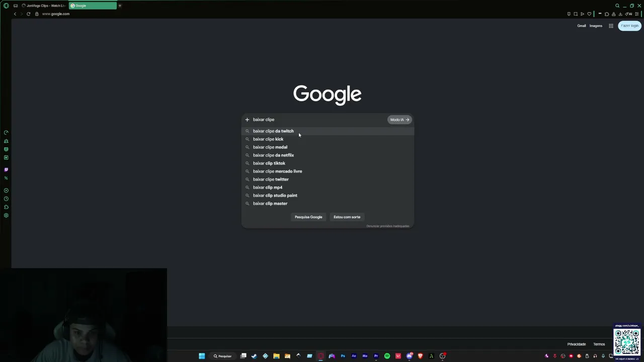Open File Explorer folder in taskbar

[x=276, y=356]
